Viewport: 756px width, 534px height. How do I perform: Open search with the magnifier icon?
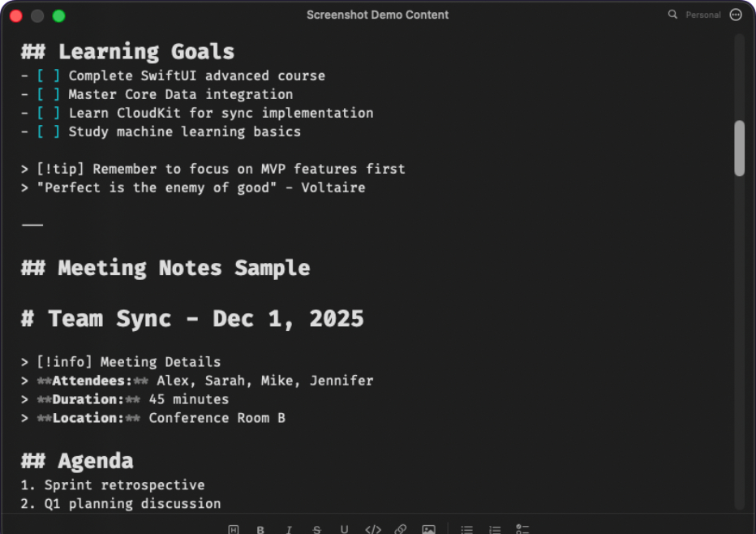672,15
